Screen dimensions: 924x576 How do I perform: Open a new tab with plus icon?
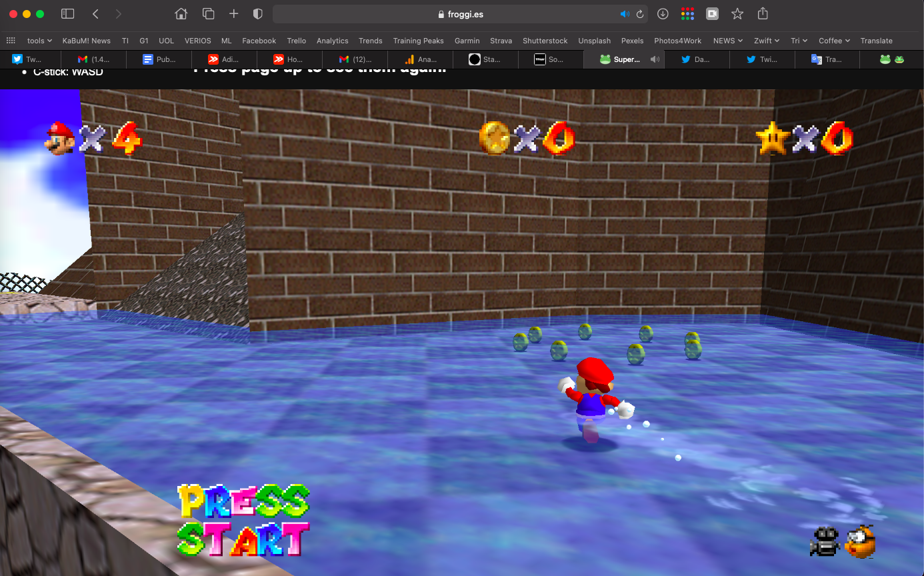pyautogui.click(x=233, y=14)
